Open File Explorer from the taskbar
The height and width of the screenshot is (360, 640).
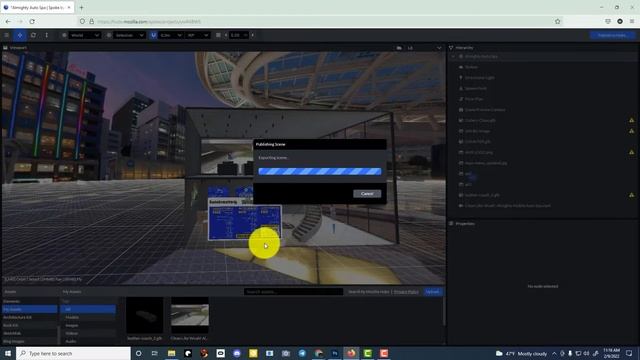(x=171, y=353)
